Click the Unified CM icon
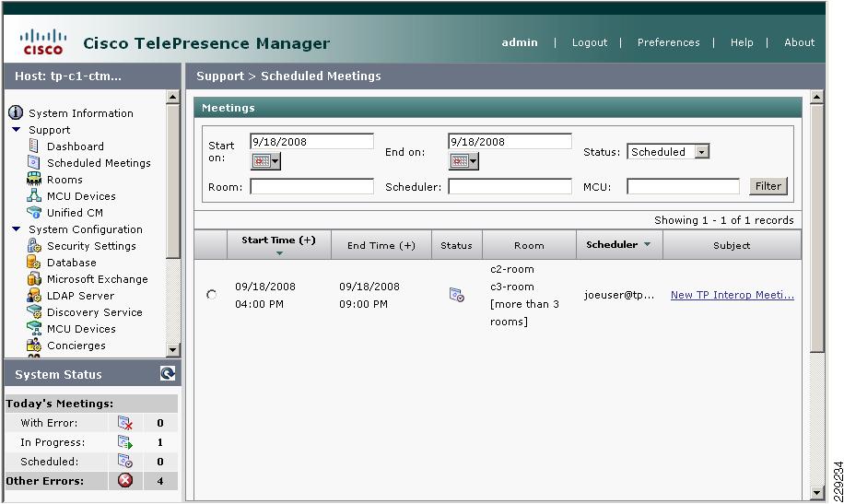 34,212
